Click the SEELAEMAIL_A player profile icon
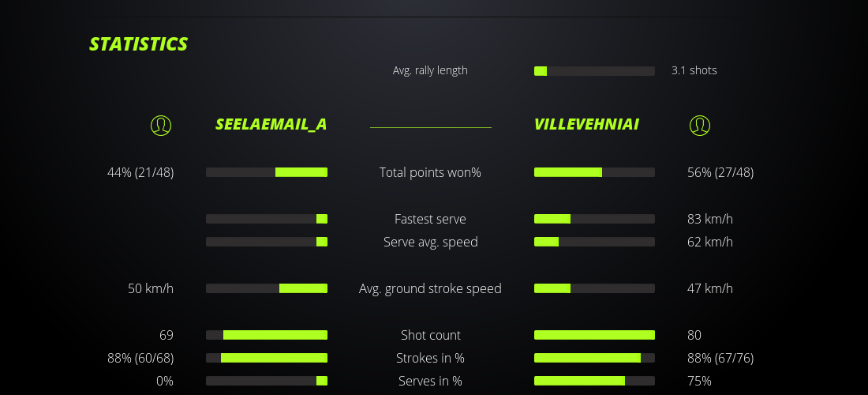 pos(161,125)
